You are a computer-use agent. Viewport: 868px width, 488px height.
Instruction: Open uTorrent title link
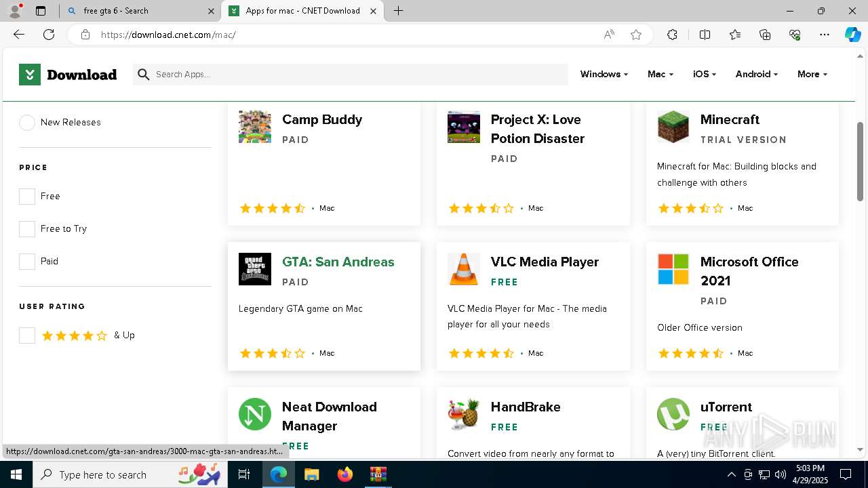click(726, 407)
